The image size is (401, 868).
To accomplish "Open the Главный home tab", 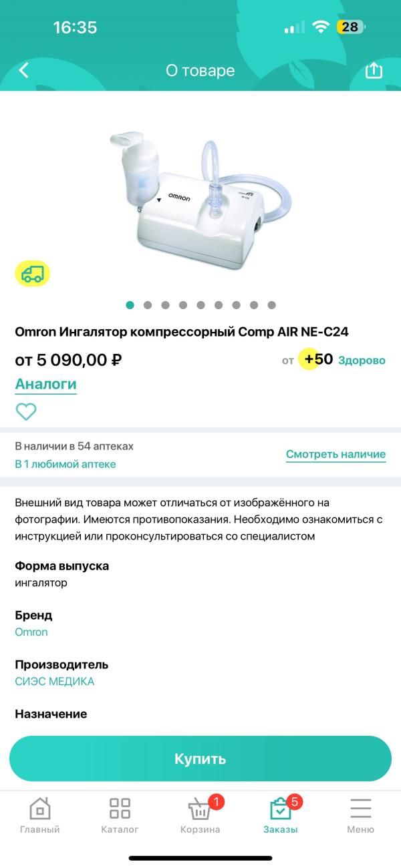I will 39,815.
